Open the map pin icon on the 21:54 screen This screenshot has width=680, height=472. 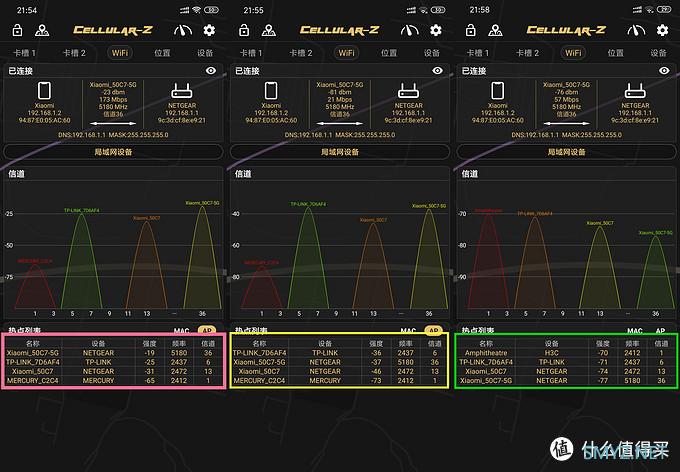point(42,30)
